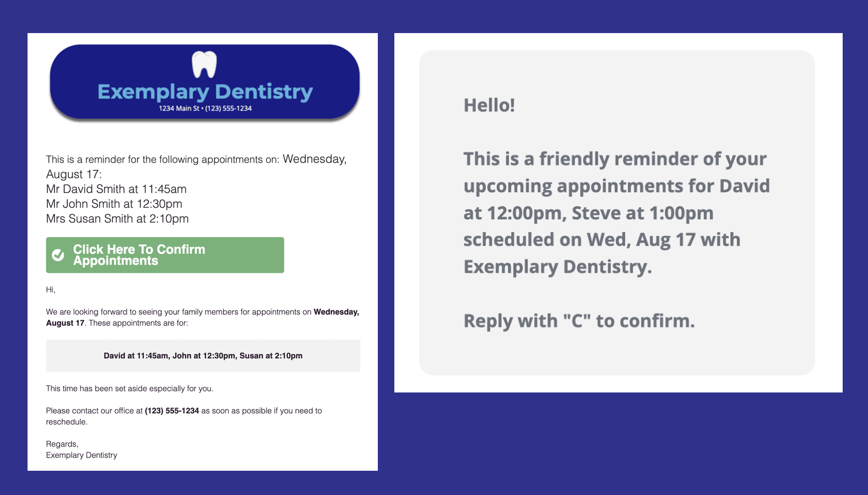868x495 pixels.
Task: Click Exemplary Dentistry in the text message bubble
Action: pos(557,267)
